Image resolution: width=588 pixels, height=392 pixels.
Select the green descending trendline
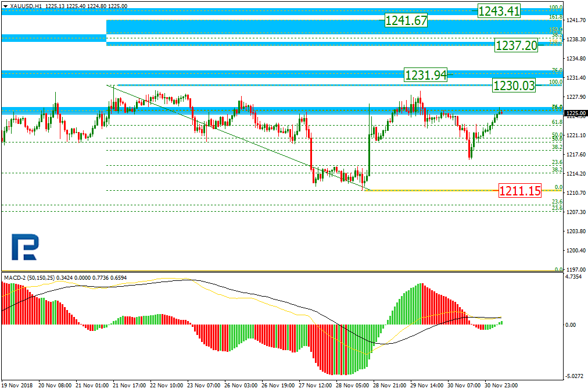pos(240,138)
